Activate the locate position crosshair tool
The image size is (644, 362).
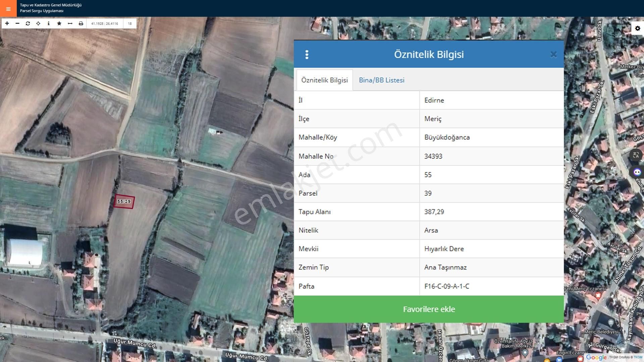coord(38,23)
